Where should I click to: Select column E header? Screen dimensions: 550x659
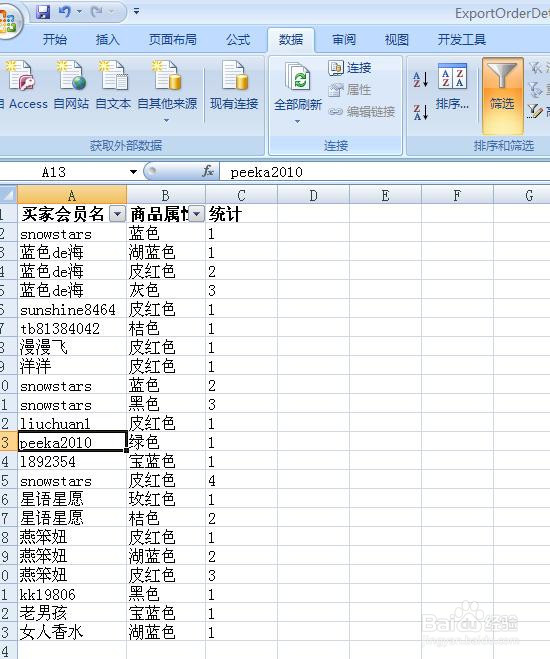coord(385,195)
